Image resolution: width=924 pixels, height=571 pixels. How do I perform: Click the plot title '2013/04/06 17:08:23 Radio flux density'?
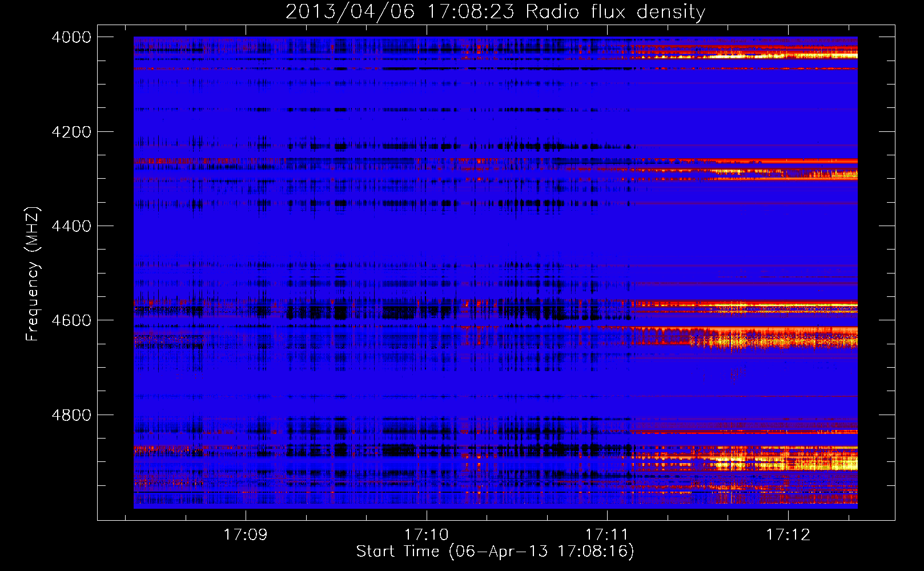pyautogui.click(x=495, y=11)
